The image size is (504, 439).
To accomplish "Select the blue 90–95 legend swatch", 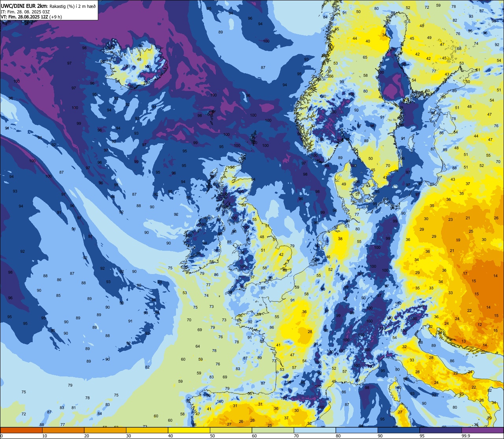I will [398, 430].
